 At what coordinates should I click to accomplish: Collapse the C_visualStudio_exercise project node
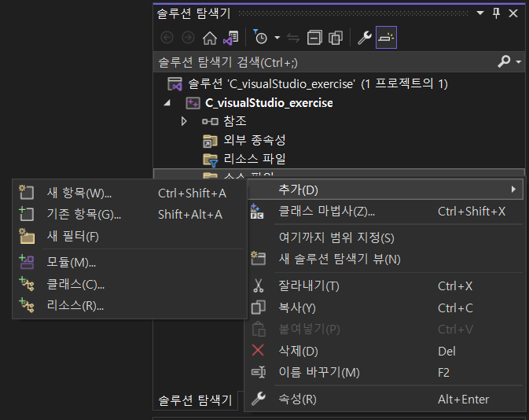point(167,103)
